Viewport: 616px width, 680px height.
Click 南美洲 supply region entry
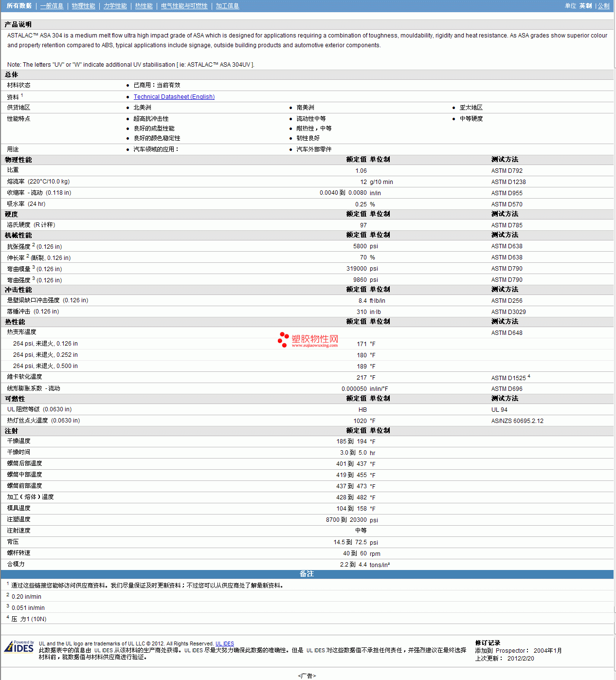[306, 108]
